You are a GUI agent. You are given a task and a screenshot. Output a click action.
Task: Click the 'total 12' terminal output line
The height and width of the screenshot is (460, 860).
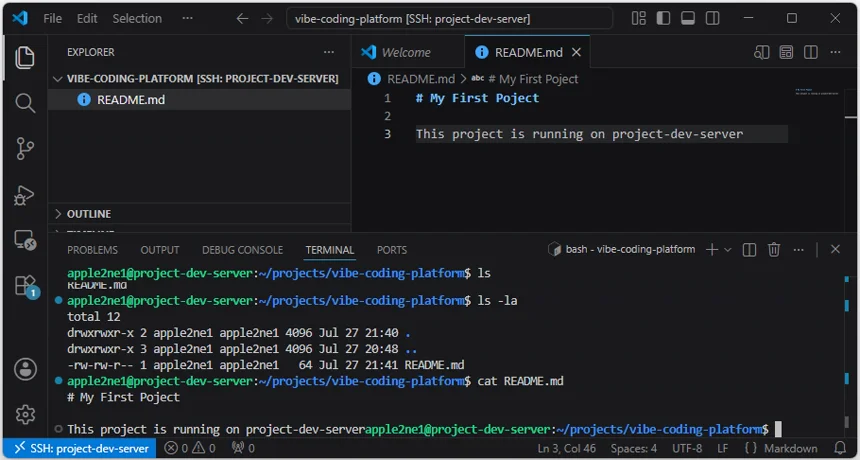94,317
